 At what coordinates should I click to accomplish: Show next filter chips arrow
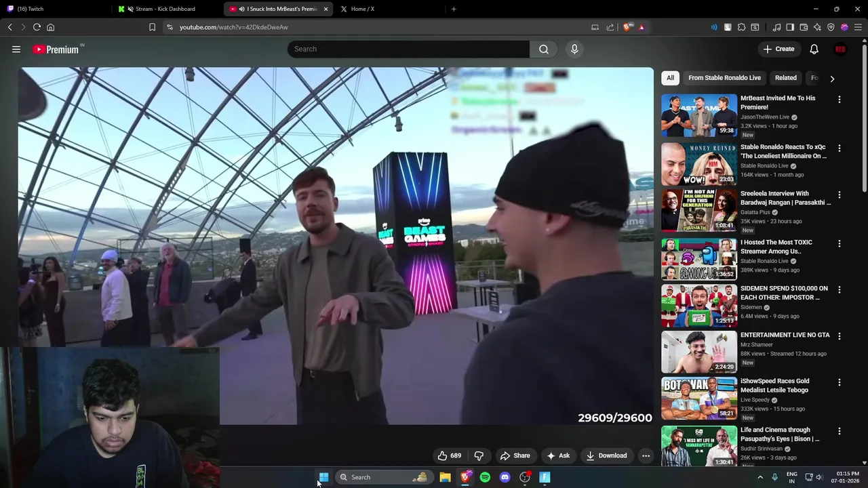832,79
